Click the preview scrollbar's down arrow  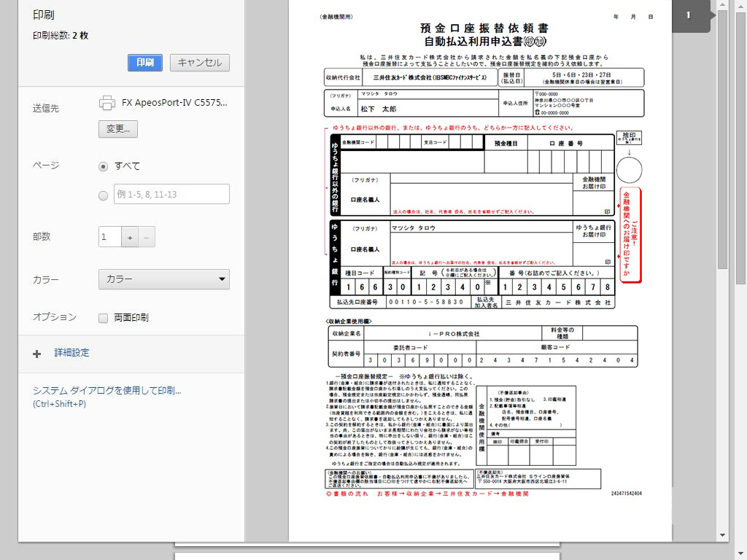click(722, 534)
